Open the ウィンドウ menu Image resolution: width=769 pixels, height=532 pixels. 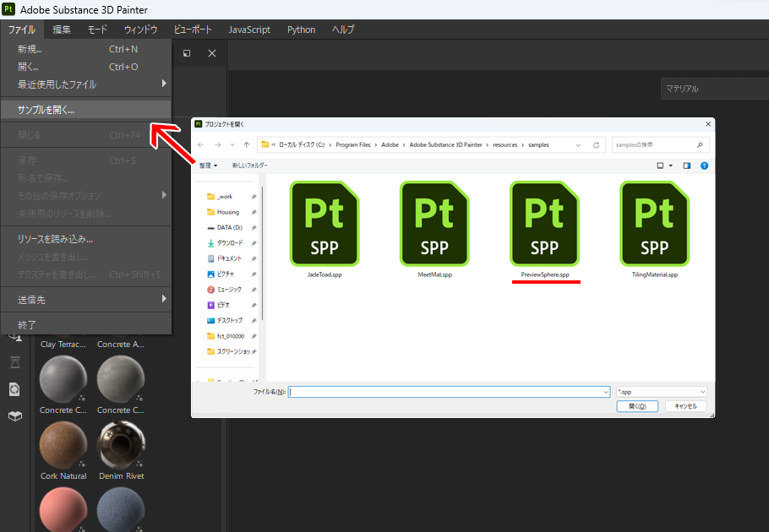pos(140,30)
